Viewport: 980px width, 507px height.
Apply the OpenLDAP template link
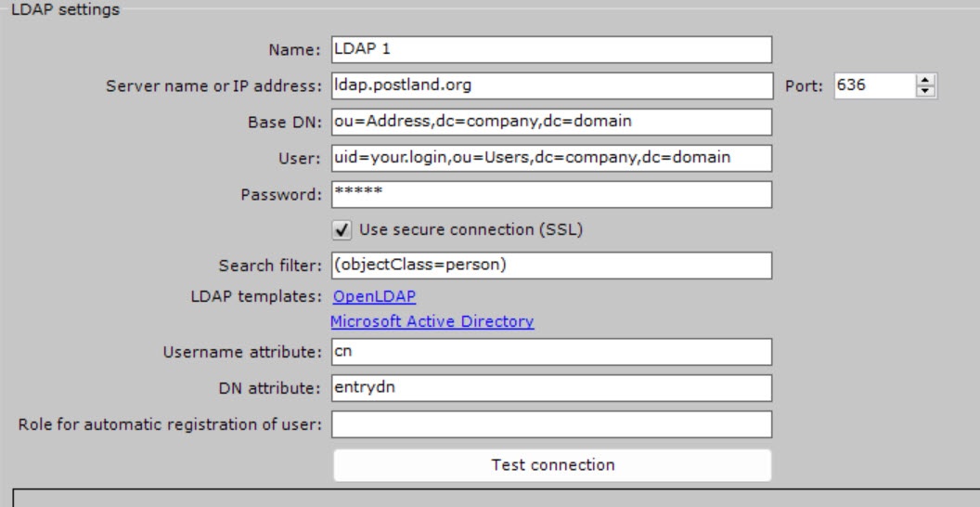374,296
